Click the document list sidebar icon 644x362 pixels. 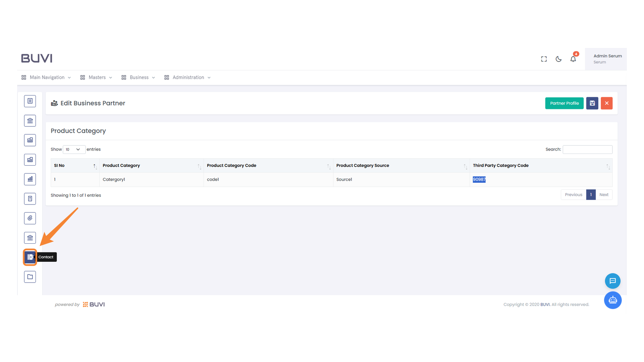coord(30,101)
